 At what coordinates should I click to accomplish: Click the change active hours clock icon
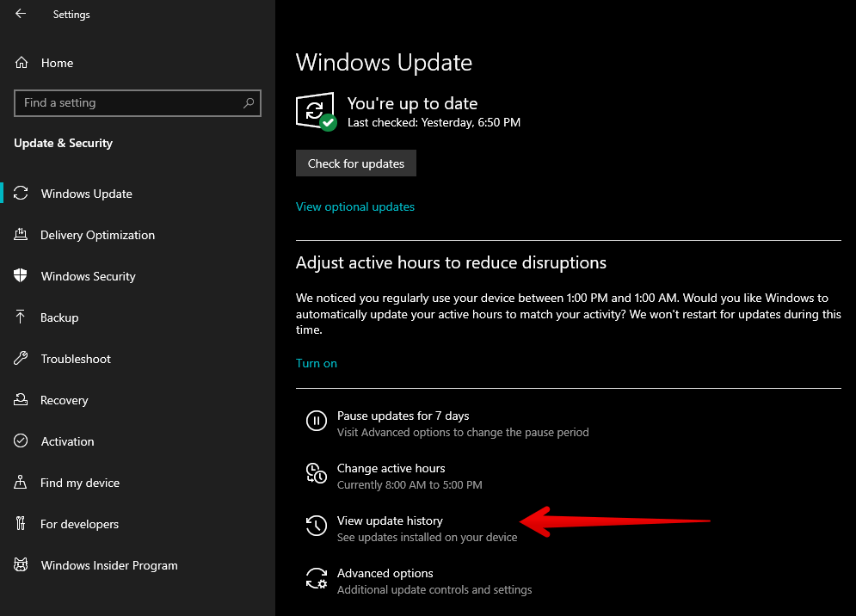[x=317, y=473]
